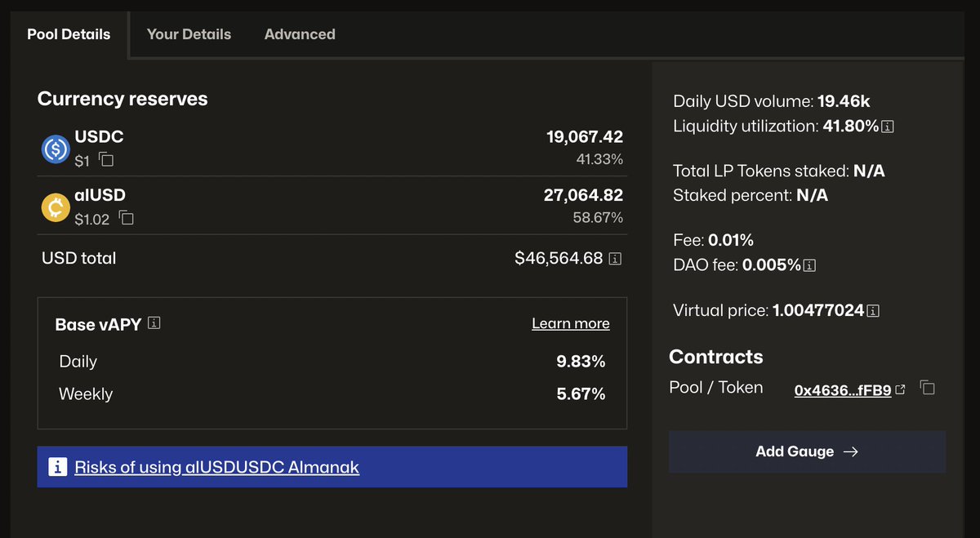Click the DAO fee 0.005% value
This screenshot has width=980, height=538.
(x=772, y=265)
